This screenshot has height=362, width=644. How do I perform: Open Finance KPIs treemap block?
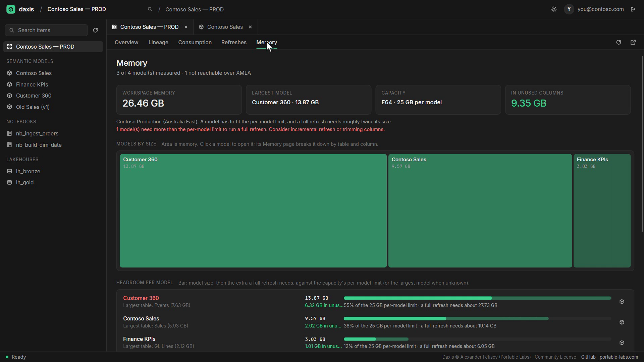[602, 210]
